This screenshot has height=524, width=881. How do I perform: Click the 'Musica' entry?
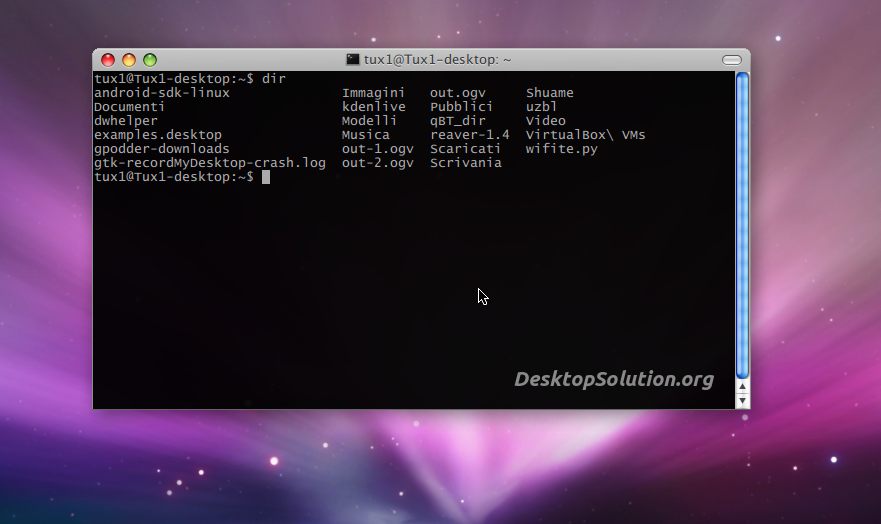(x=366, y=135)
